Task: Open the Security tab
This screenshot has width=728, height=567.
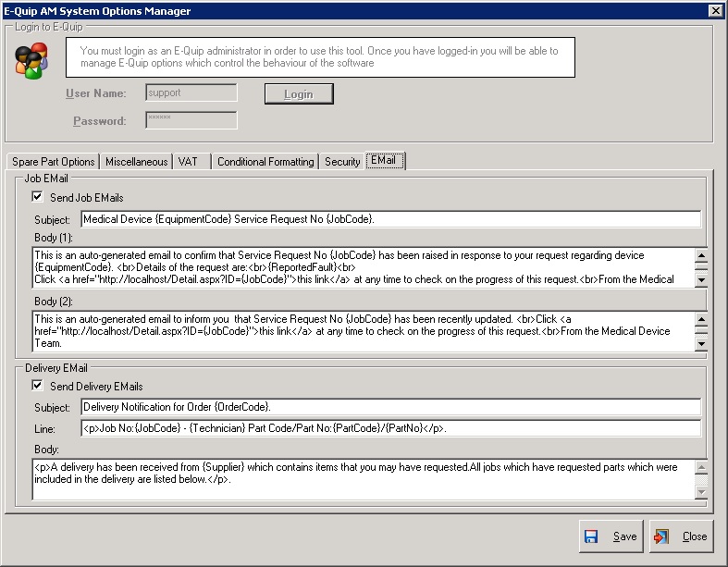Action: click(x=342, y=162)
